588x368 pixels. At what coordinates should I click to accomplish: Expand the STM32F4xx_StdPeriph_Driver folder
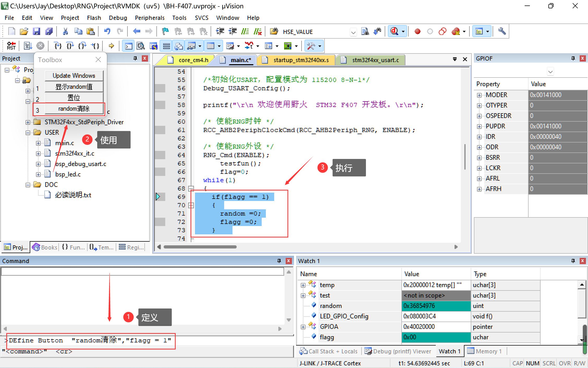28,122
